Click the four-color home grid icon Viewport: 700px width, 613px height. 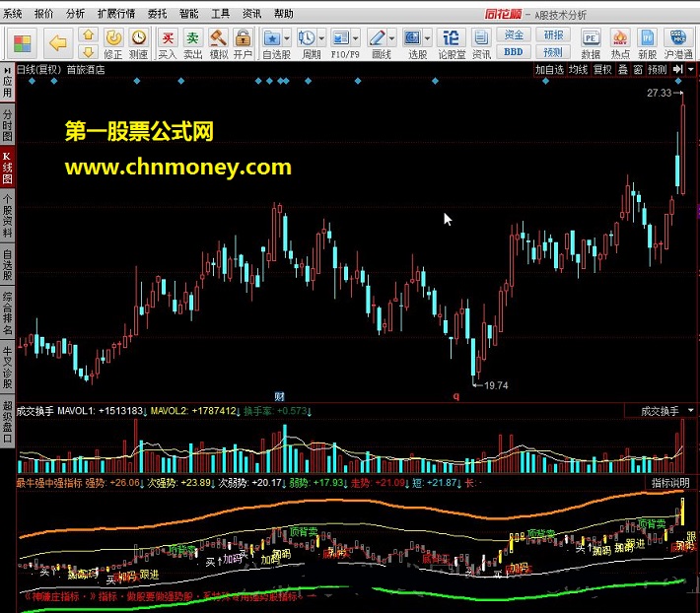pos(22,43)
